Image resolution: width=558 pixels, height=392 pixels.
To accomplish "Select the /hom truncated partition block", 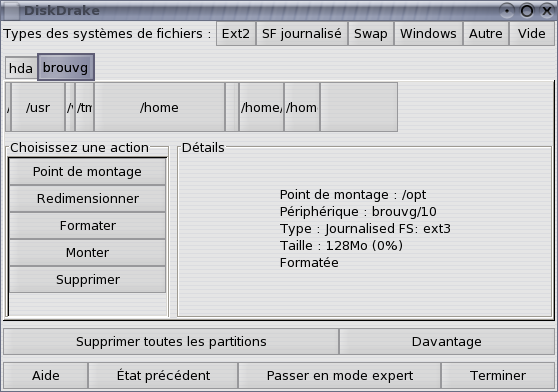I will pos(302,107).
